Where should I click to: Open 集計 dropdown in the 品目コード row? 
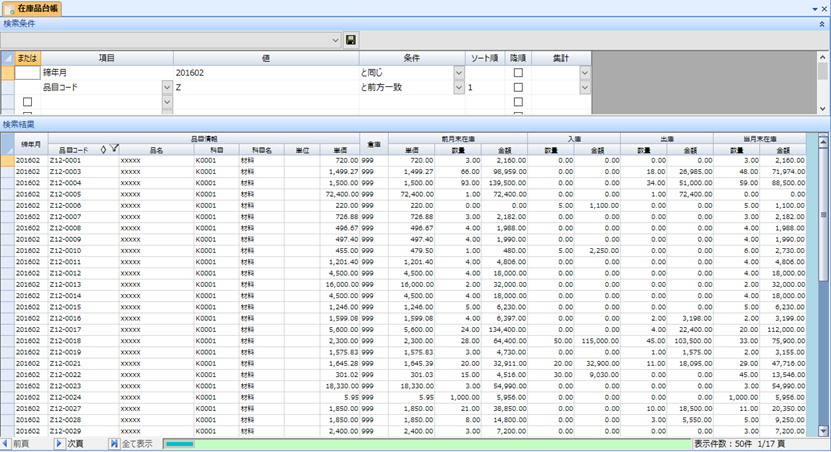pos(585,87)
